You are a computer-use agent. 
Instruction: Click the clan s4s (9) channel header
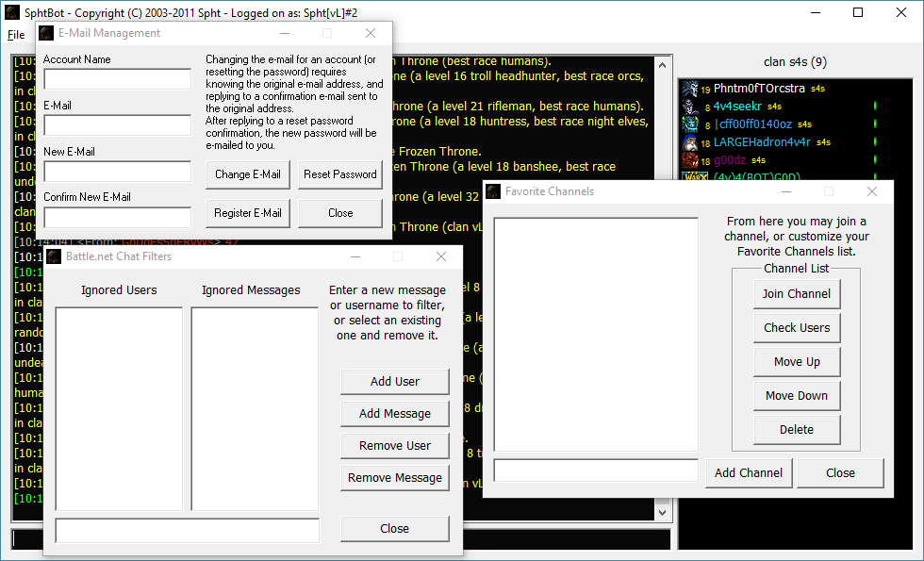tap(795, 62)
